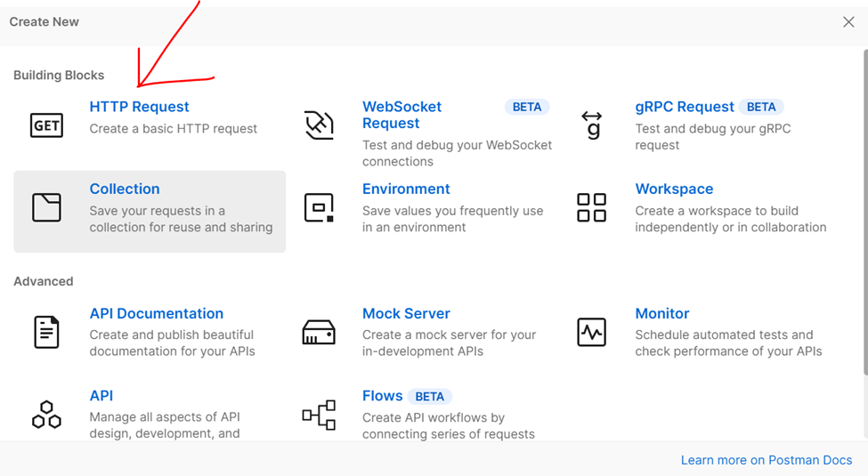Screen dimensions: 868x476
Task: Click 'Test and debug your gRPC request' text
Action: click(x=713, y=137)
